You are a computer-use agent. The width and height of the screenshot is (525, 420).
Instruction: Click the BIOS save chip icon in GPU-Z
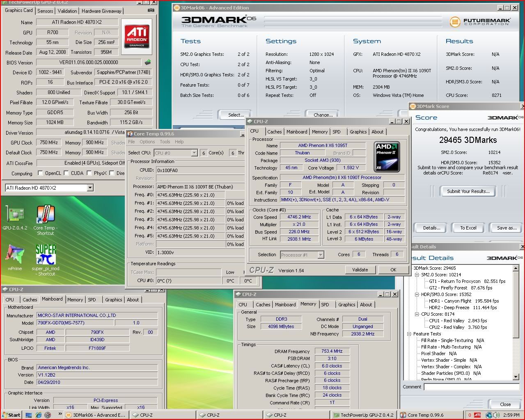pyautogui.click(x=147, y=62)
